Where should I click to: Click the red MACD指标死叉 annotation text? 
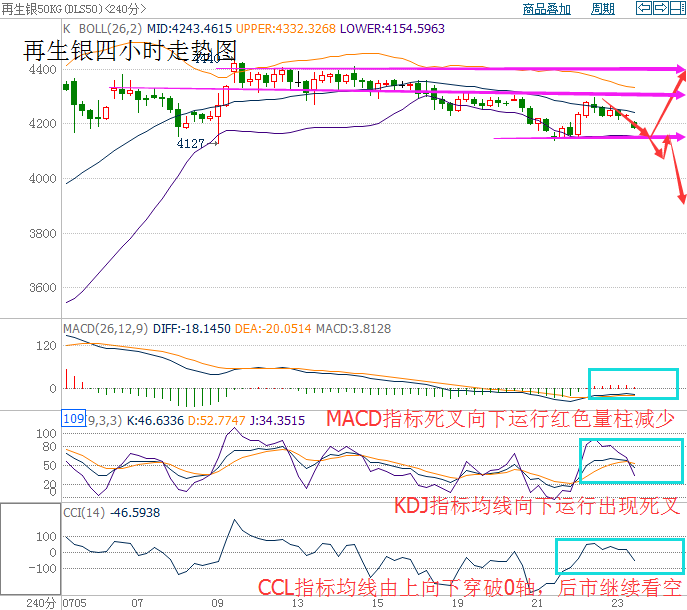click(x=502, y=420)
